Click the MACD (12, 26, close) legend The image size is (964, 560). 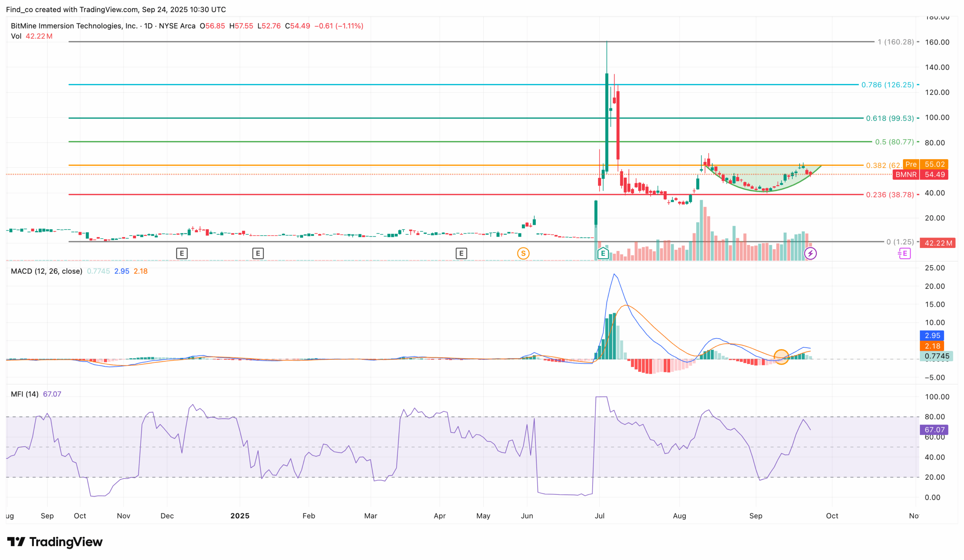(x=47, y=271)
